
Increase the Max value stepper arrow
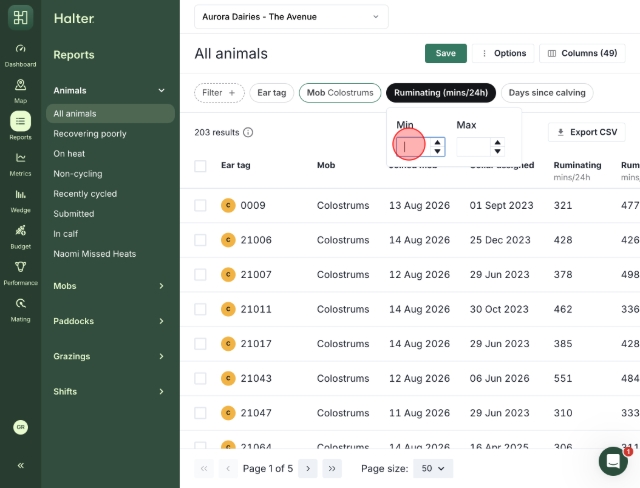(497, 143)
